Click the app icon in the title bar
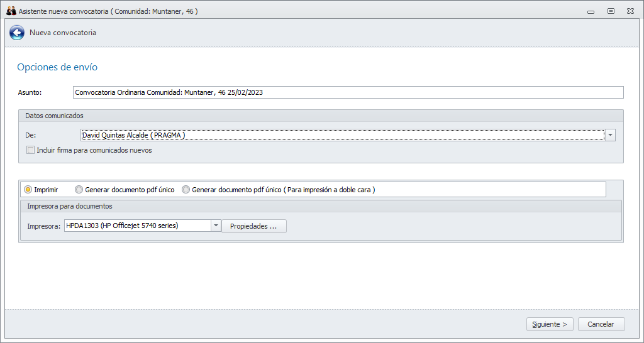644x343 pixels. pos(11,11)
